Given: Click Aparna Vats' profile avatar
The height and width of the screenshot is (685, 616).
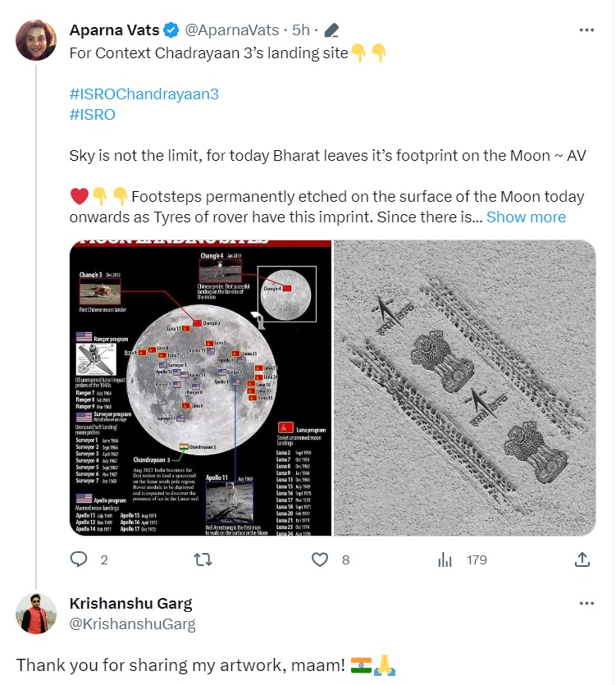Looking at the screenshot, I should [x=36, y=39].
